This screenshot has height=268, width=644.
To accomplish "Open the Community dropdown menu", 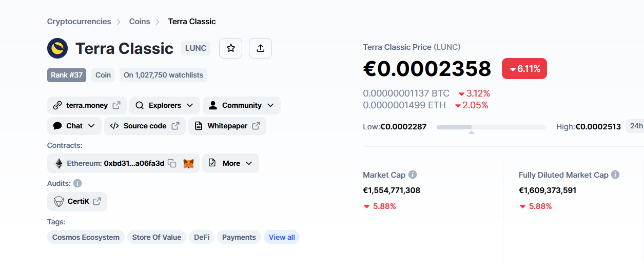I will [241, 105].
